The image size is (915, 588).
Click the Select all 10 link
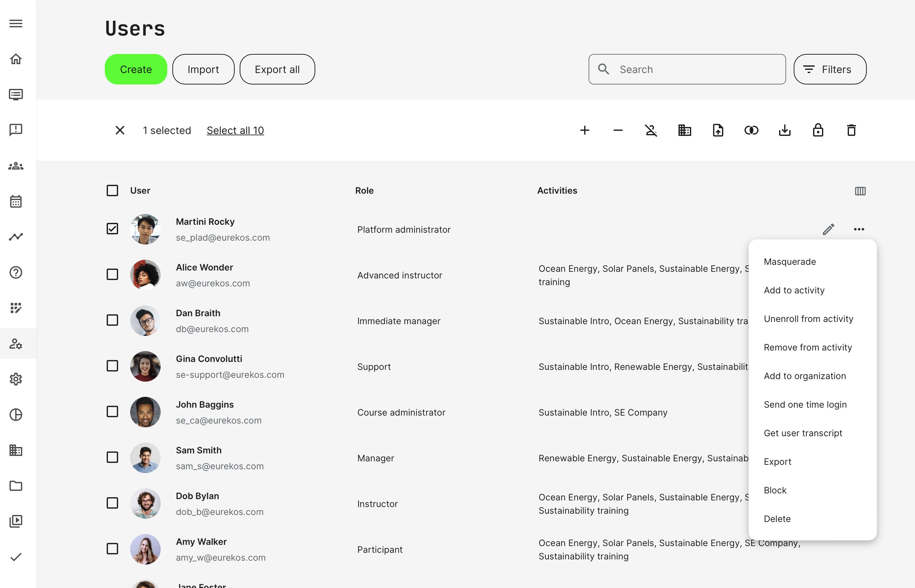[235, 130]
